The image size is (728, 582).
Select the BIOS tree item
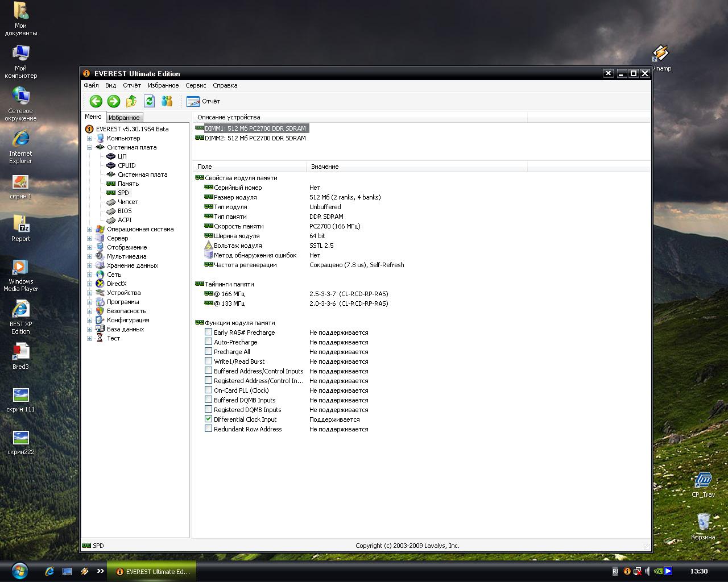125,211
